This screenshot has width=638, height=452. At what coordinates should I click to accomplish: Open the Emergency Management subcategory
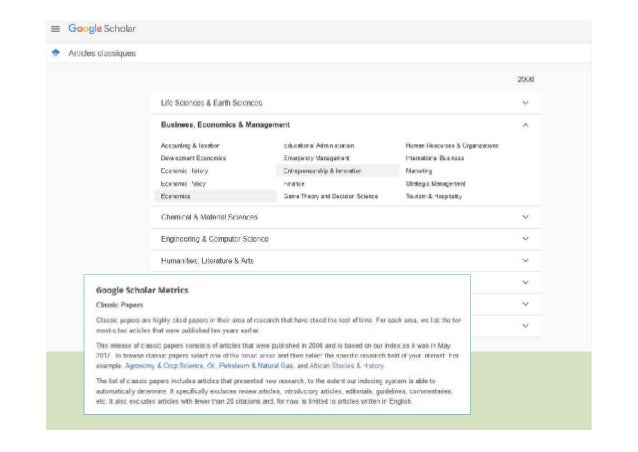pyautogui.click(x=317, y=158)
